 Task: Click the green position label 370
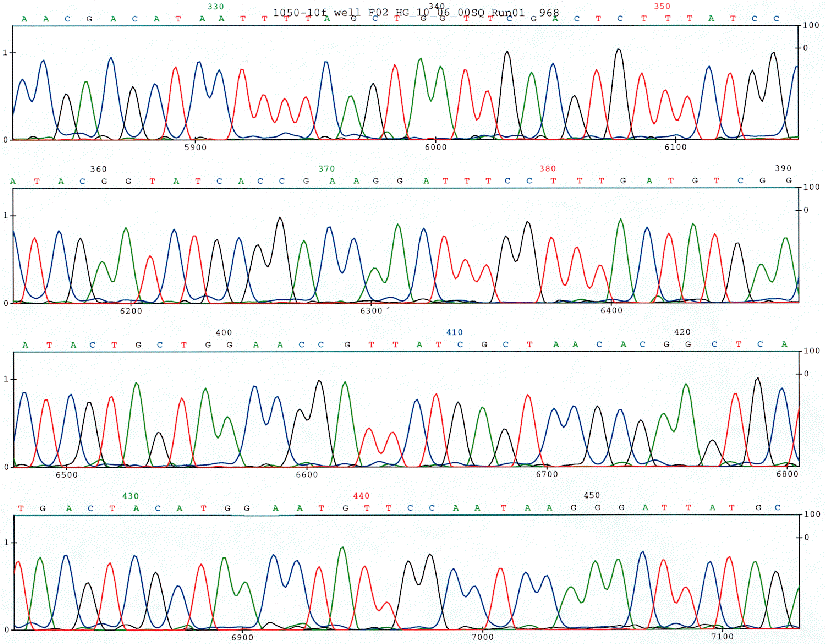coord(326,169)
